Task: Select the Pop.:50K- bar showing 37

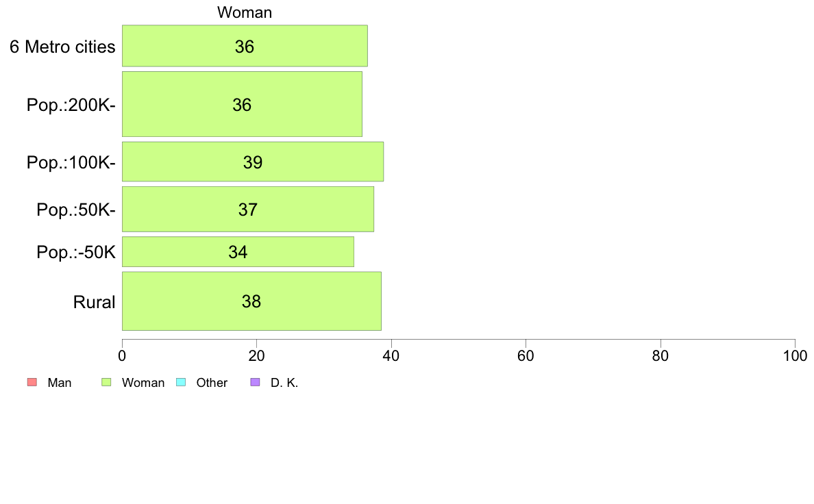Action: 248,209
